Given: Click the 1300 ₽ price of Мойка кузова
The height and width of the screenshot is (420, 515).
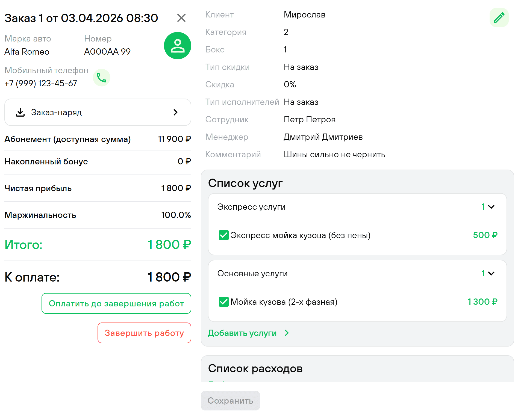Looking at the screenshot, I should pyautogui.click(x=482, y=302).
